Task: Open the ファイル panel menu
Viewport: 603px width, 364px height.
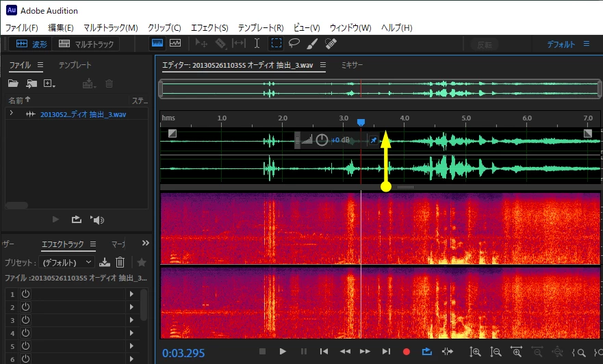Action: pyautogui.click(x=40, y=65)
